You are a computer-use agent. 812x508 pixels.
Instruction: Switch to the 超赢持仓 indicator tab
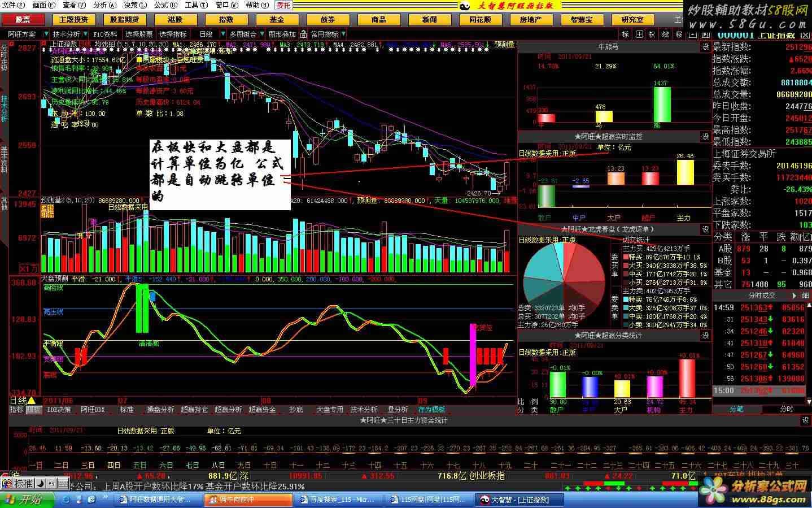pos(194,409)
